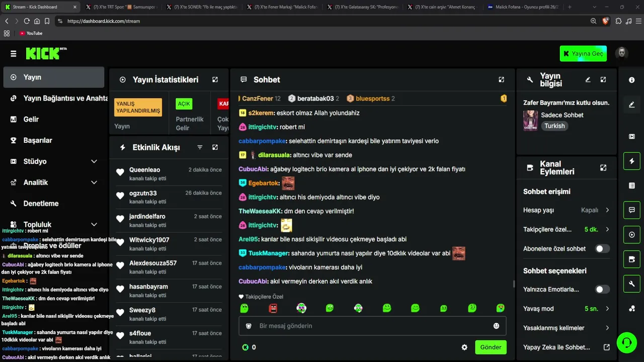Click the Witwicky1907 follow event
Viewport: 644px width, 362px height.
pos(169,244)
